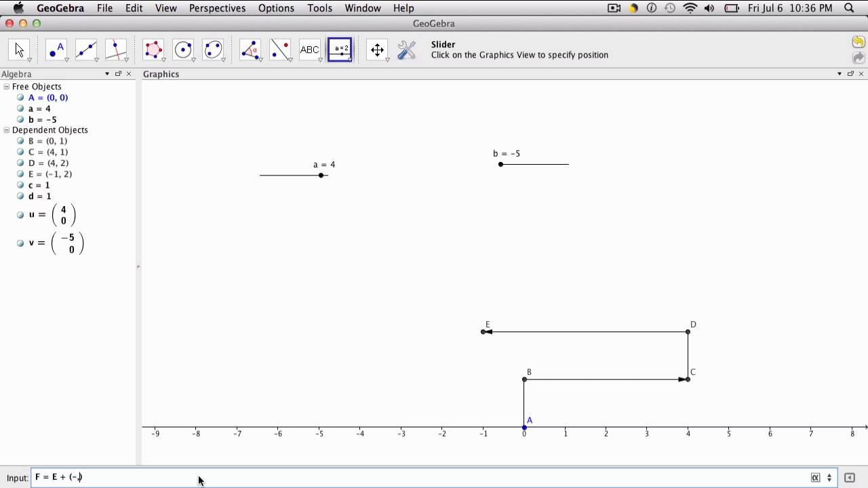
Task: Open the wrench preferences icon
Action: tap(406, 49)
